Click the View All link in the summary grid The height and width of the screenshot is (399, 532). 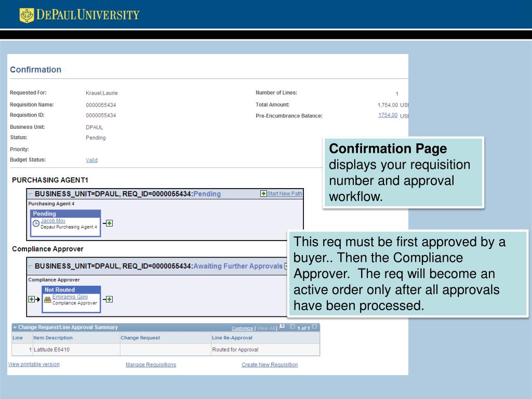coord(266,328)
